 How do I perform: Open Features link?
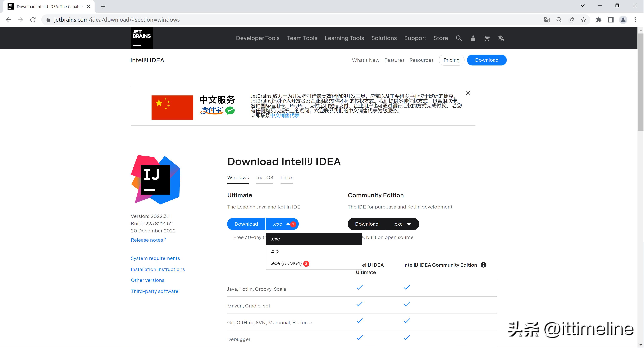point(394,60)
